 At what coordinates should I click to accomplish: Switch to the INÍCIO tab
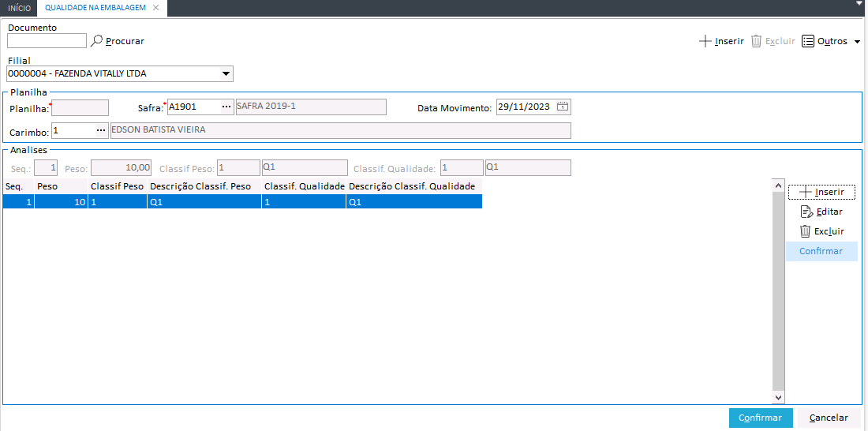[20, 9]
